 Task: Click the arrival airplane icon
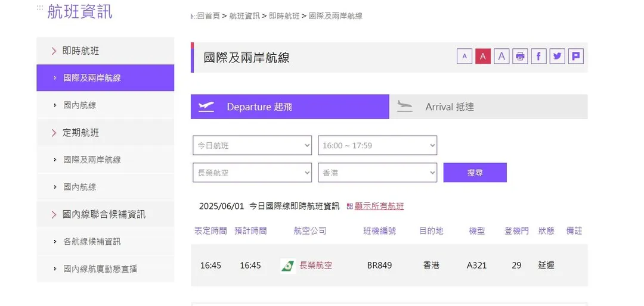coord(404,106)
